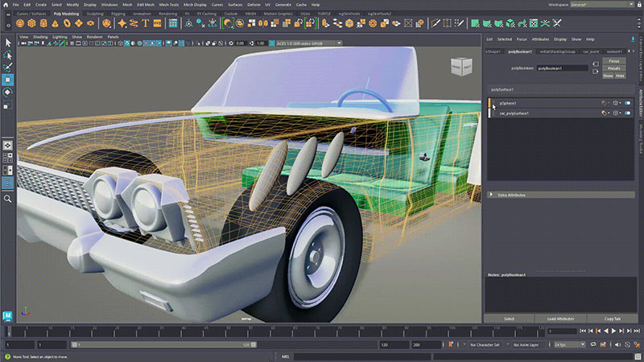Toggle four-pane layout icon in toolbox
The image size is (644, 362).
pos(8,158)
